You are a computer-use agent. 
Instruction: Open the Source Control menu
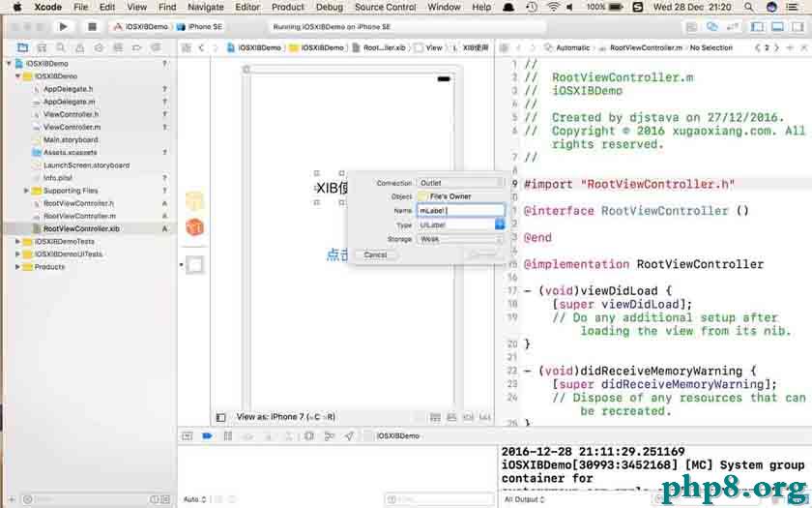pos(385,7)
